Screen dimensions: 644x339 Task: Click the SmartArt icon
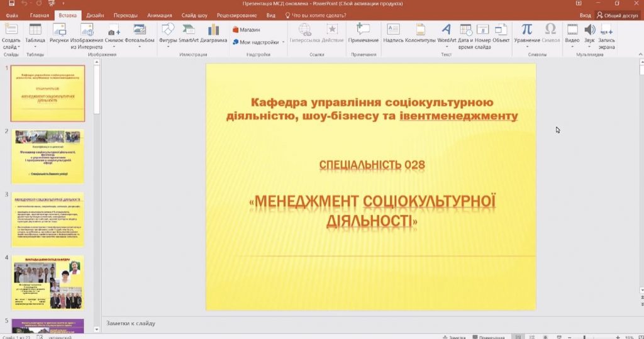[x=188, y=35]
